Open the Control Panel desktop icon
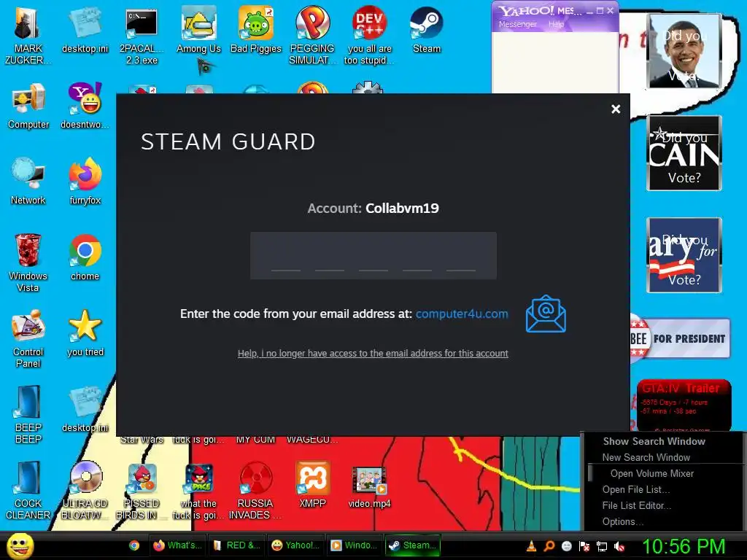 point(28,338)
